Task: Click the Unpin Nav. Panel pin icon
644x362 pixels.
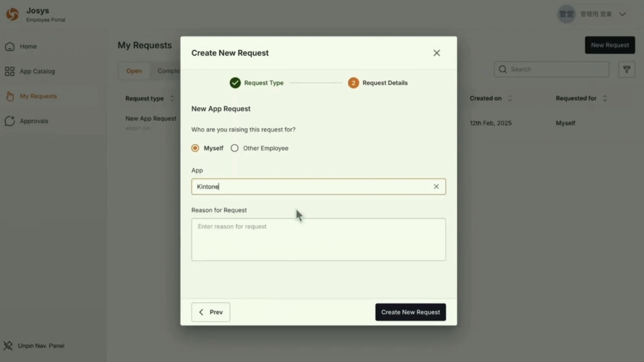Action: (x=8, y=346)
